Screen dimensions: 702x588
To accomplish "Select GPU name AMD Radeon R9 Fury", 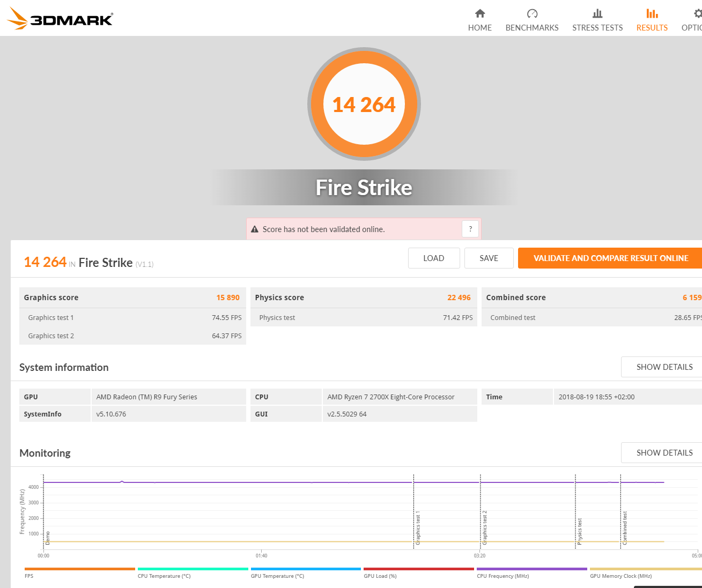I will point(147,397).
